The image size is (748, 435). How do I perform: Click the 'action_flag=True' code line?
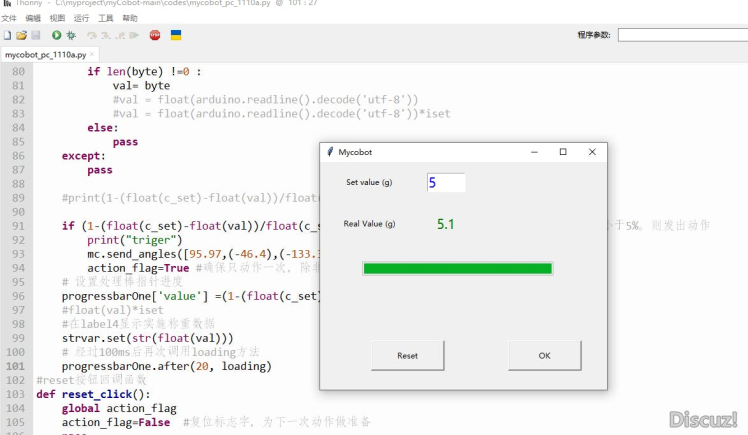click(138, 268)
